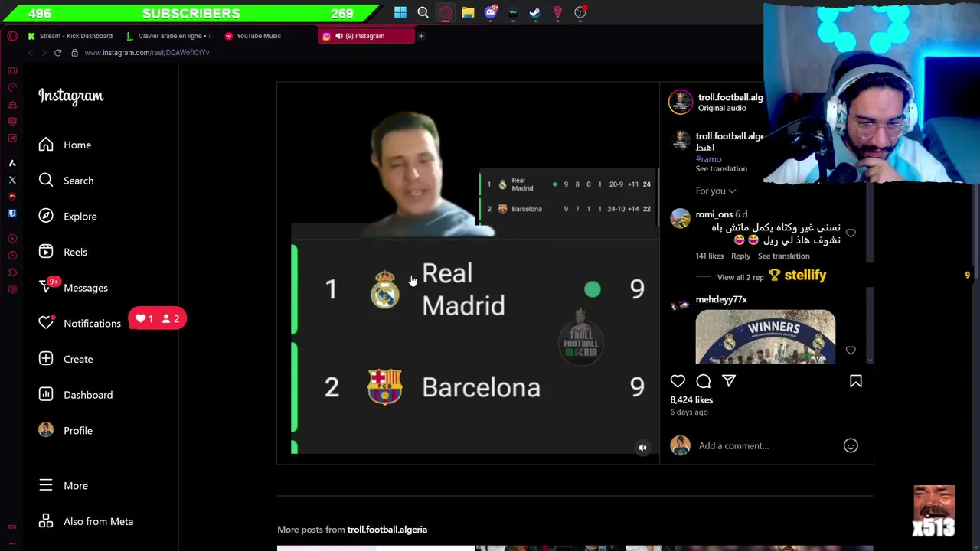
Task: Open Opera sidebar settings gear
Action: click(x=12, y=289)
